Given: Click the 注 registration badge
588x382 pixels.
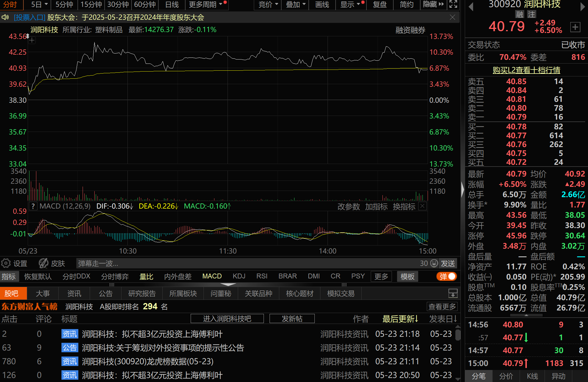Looking at the screenshot, I should pyautogui.click(x=532, y=14).
